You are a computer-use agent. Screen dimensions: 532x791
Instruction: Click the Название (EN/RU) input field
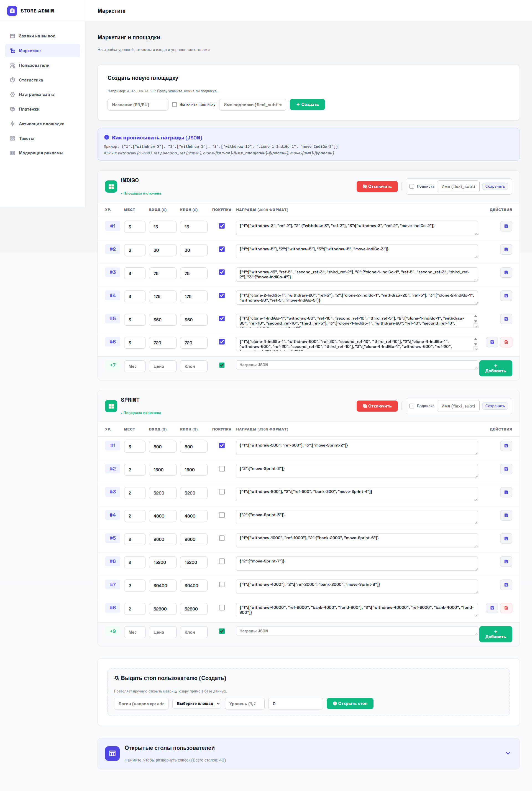click(x=138, y=104)
